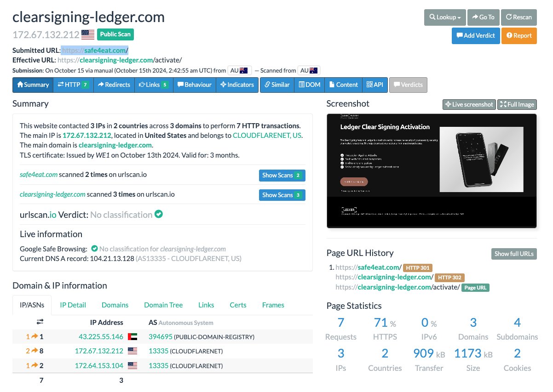Click AS 13335 in the 172.64.153.104 row
The width and height of the screenshot is (553, 392).
tap(158, 366)
